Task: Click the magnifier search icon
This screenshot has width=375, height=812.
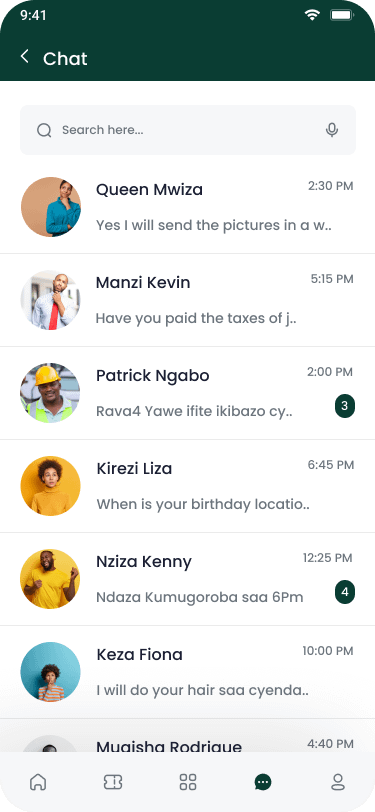Action: tap(44, 130)
